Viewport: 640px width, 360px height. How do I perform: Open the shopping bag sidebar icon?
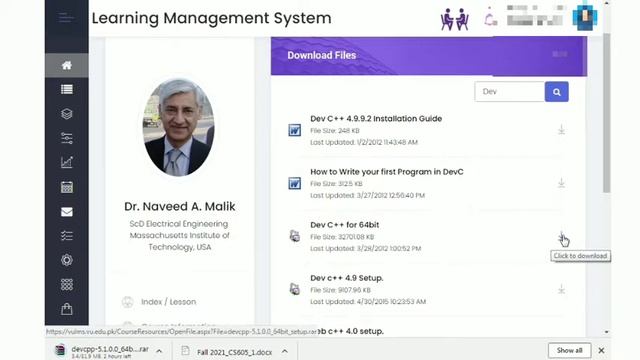67,309
